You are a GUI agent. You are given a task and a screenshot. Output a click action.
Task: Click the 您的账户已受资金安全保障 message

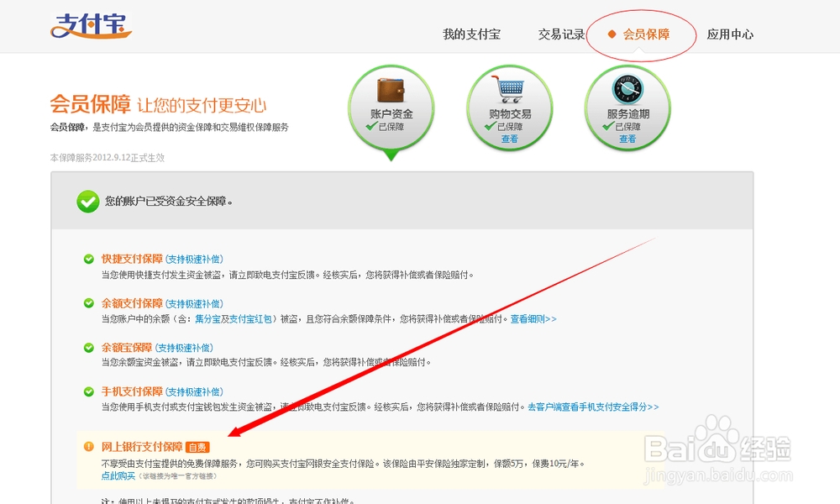[169, 202]
